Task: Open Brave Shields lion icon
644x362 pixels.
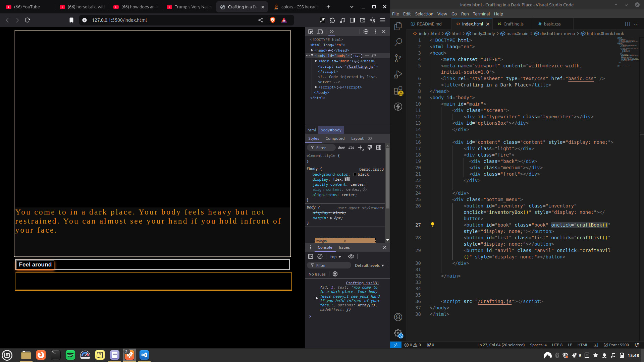Action: pos(273,20)
